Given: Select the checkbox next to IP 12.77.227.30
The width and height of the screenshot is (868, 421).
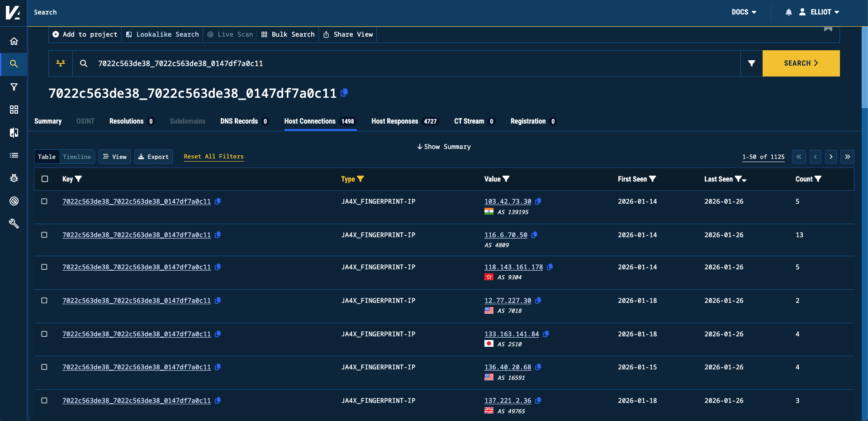Looking at the screenshot, I should (x=44, y=301).
